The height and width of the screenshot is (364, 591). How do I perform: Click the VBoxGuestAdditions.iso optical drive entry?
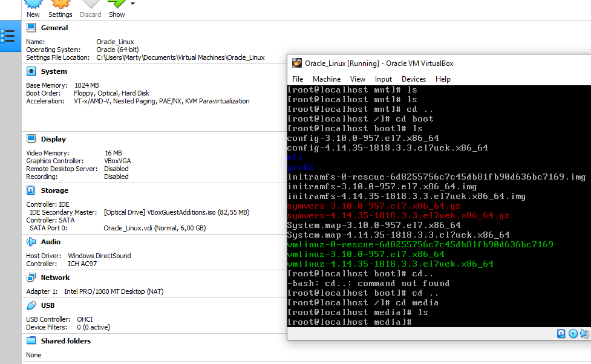[x=177, y=212]
